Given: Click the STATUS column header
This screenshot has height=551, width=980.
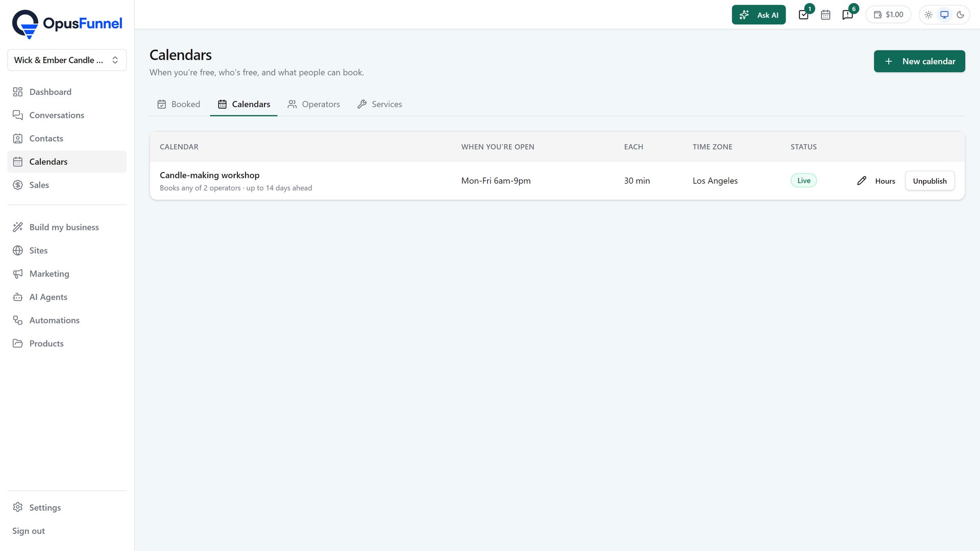Looking at the screenshot, I should coord(803,147).
